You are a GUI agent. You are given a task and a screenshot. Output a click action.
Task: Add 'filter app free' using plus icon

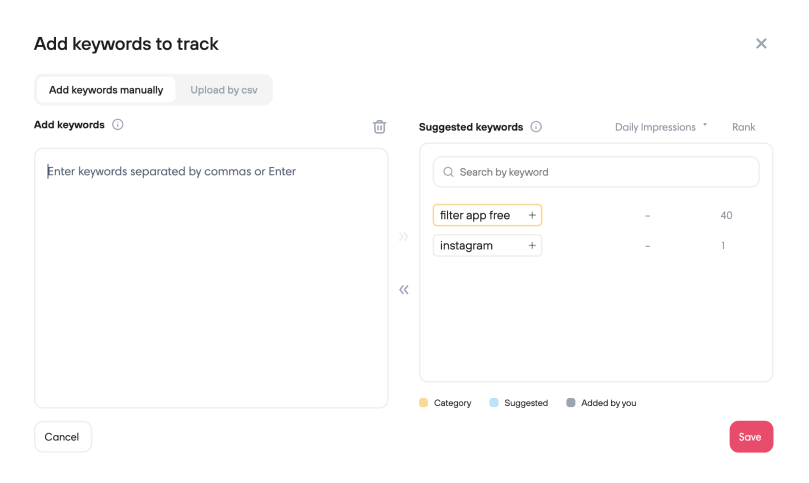click(x=532, y=216)
